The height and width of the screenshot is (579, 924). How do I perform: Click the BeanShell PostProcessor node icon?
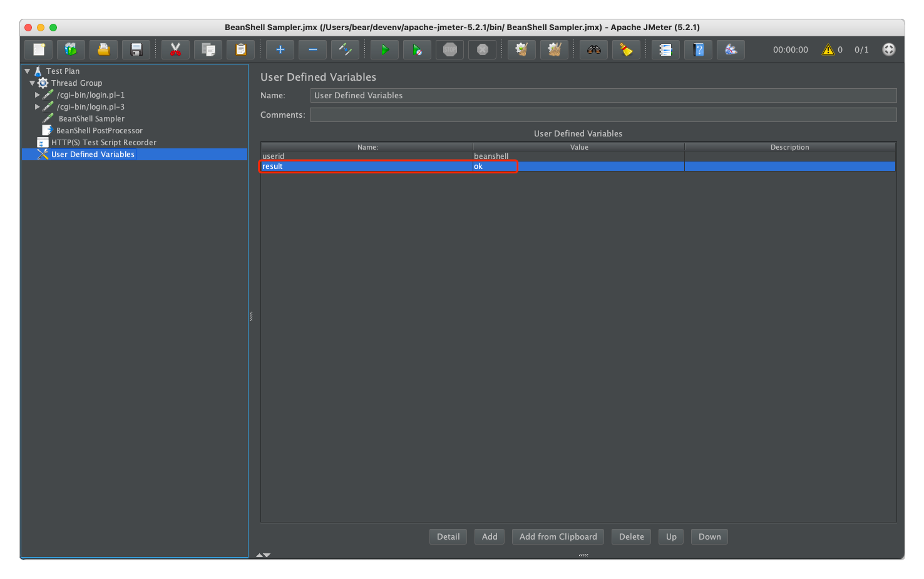point(47,131)
